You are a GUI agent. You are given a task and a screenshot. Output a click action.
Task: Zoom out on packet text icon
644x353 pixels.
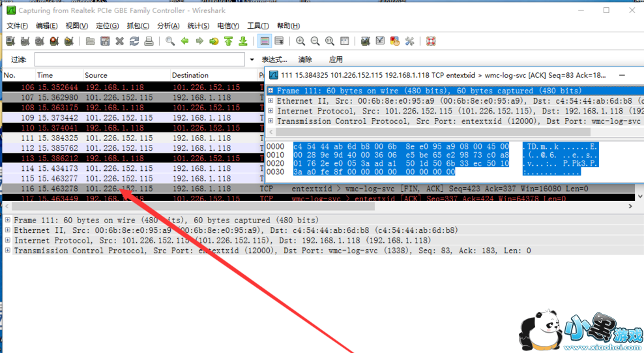(315, 41)
